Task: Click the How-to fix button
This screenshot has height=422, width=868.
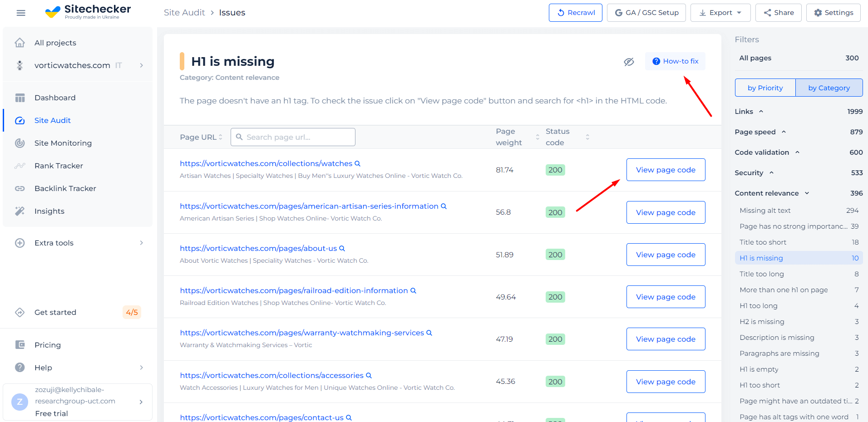Action: point(675,61)
